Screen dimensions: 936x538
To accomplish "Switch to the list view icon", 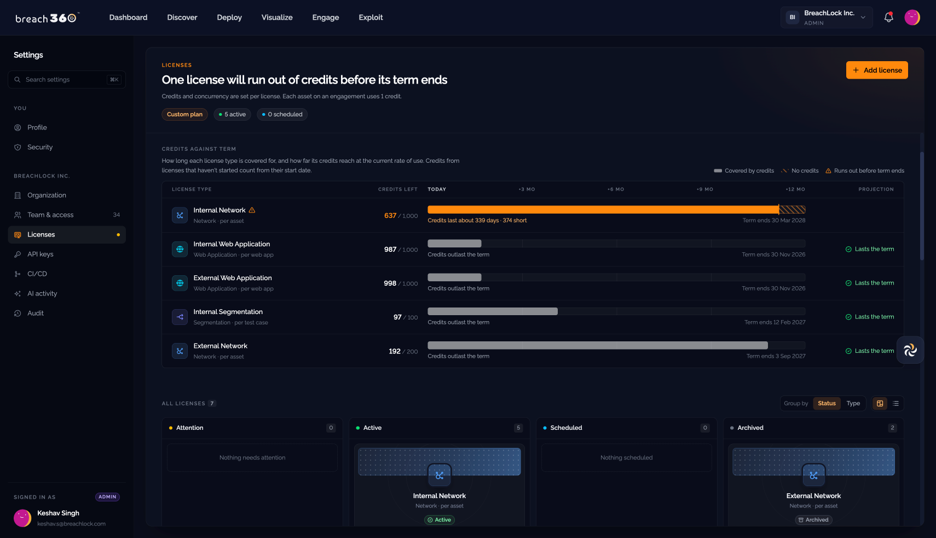I will coord(895,404).
